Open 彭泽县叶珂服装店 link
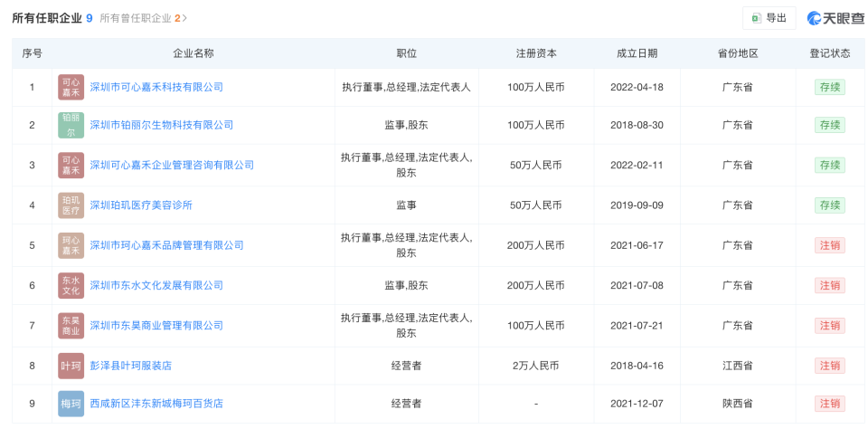 130,366
